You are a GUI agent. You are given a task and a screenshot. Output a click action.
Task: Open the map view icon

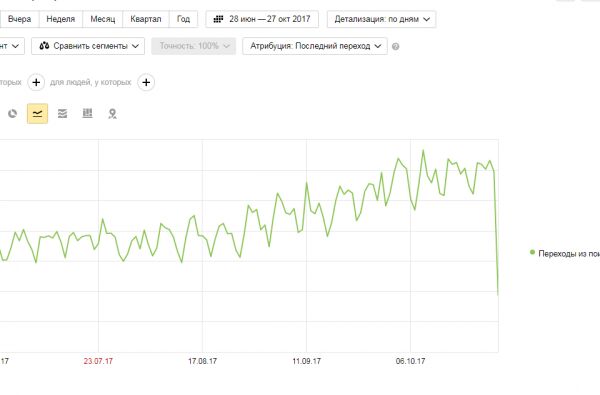[112, 114]
